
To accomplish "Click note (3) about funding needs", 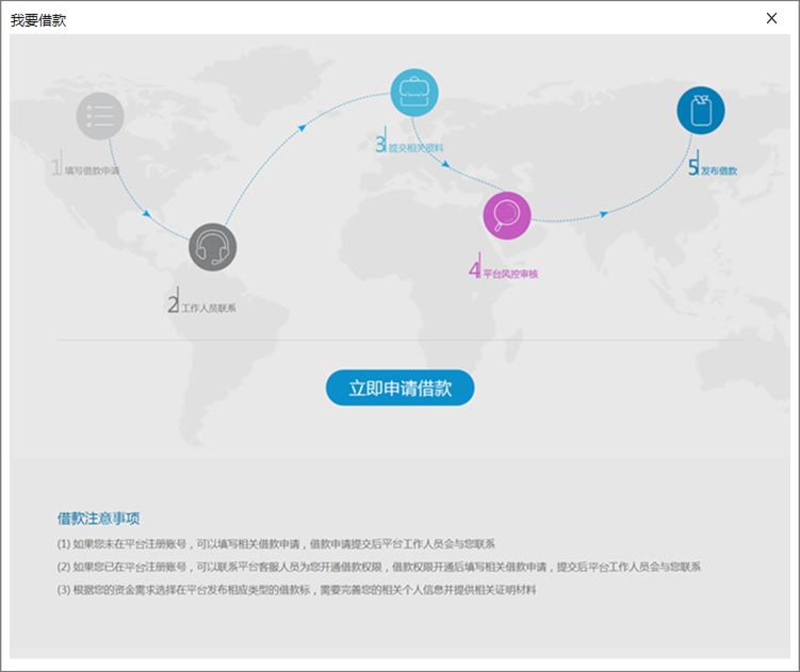I will tap(296, 590).
